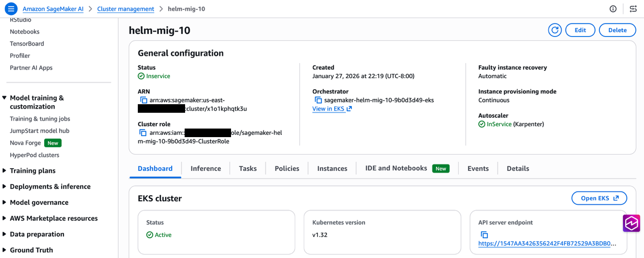The image size is (644, 258).
Task: Switch to the Dashboard tab
Action: click(x=155, y=168)
